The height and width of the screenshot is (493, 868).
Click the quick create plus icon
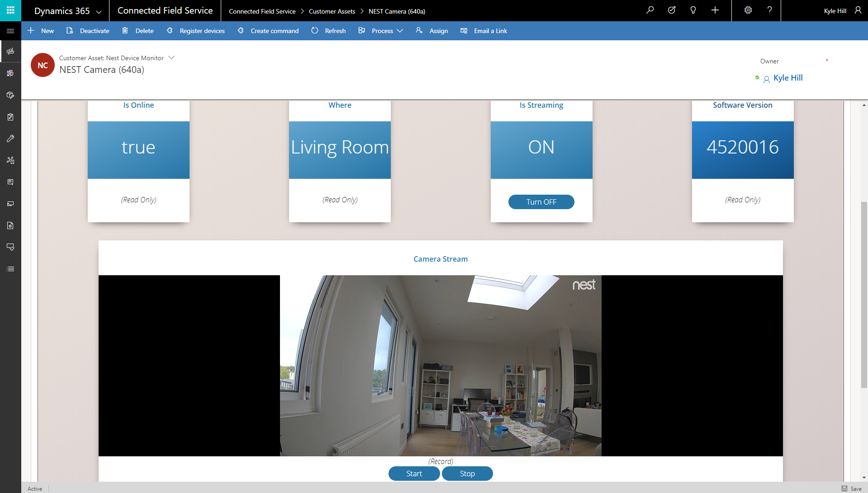[x=715, y=10]
